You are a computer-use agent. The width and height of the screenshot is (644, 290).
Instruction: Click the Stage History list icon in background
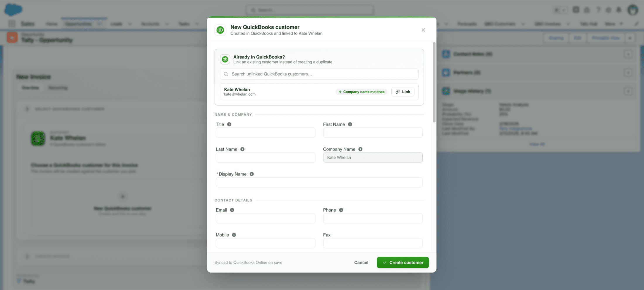(x=446, y=91)
